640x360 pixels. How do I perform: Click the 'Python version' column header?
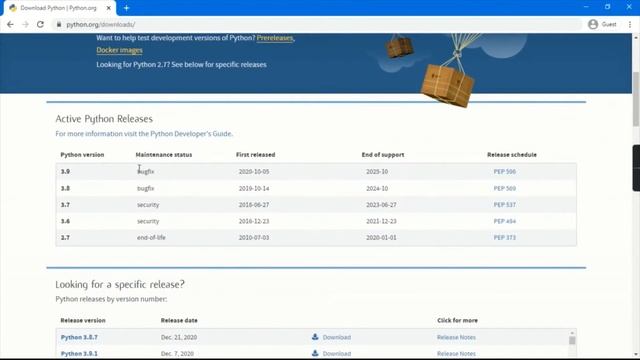pyautogui.click(x=82, y=155)
